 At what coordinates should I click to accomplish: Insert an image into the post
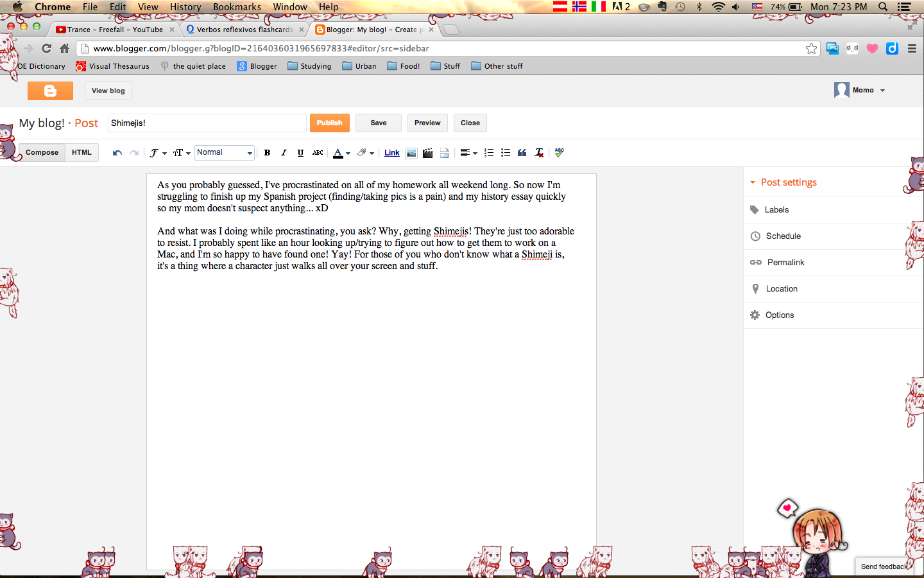(411, 153)
